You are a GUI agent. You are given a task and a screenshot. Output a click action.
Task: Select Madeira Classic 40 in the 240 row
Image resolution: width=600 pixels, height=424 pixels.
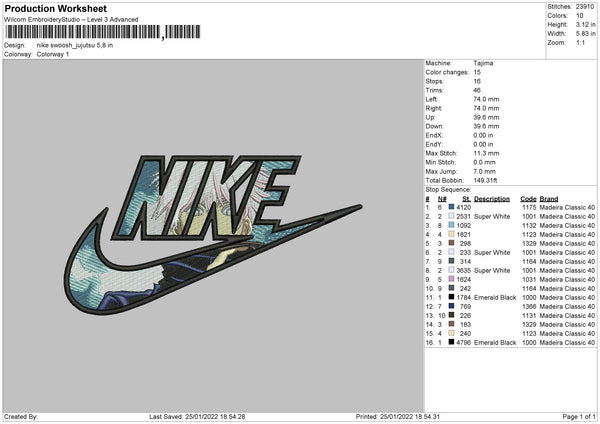(567, 333)
